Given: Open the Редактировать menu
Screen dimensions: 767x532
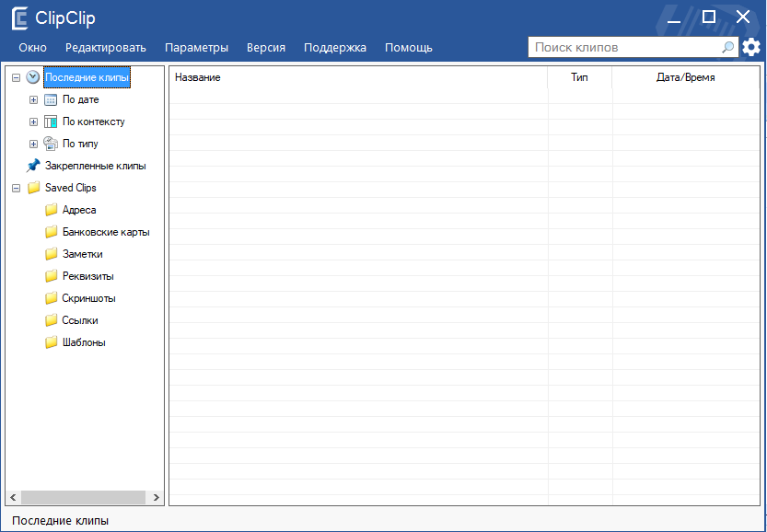Looking at the screenshot, I should (106, 48).
